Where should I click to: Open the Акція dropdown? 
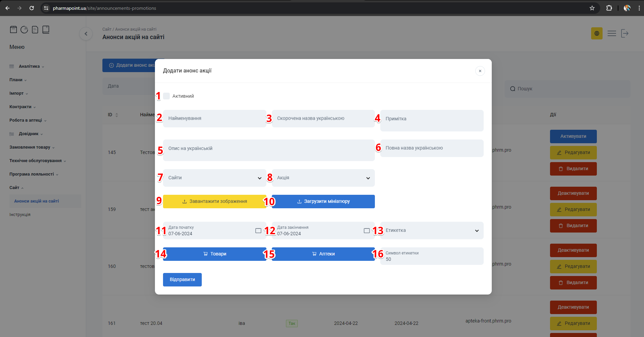pyautogui.click(x=323, y=178)
